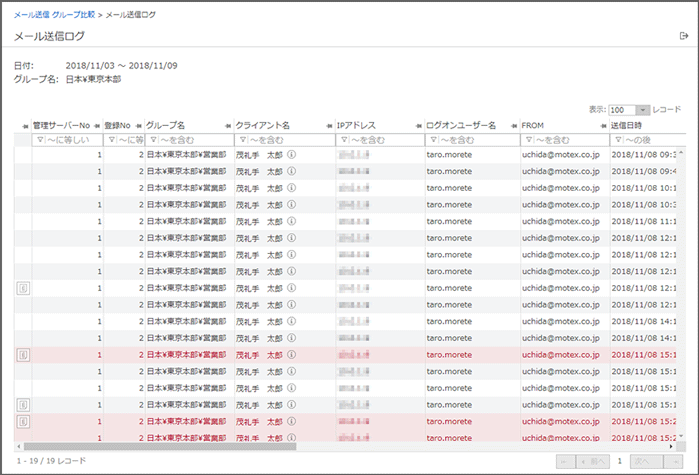Open mail detail icon in the red 15:1 row
The width and height of the screenshot is (699, 475).
23,355
